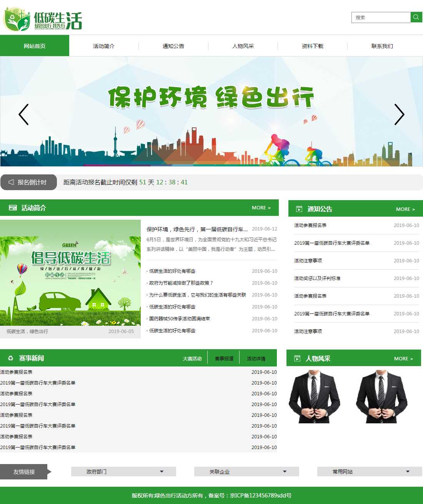Show the previous banner slide
Screen dimensions: 423x504
coord(23,114)
